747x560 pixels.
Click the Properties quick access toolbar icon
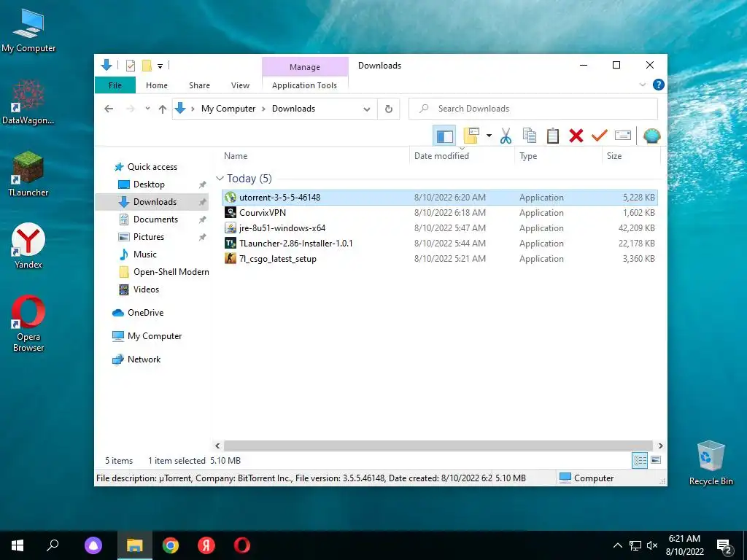point(130,66)
